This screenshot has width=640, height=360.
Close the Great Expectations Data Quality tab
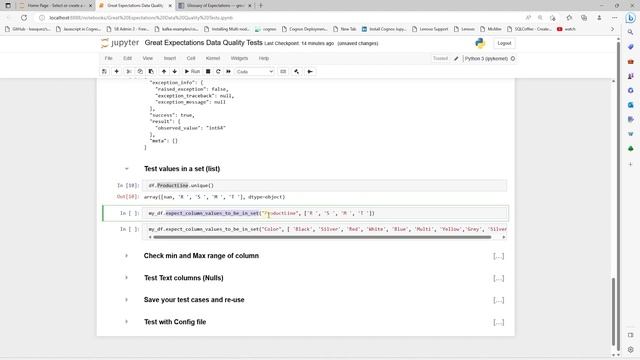pos(170,6)
